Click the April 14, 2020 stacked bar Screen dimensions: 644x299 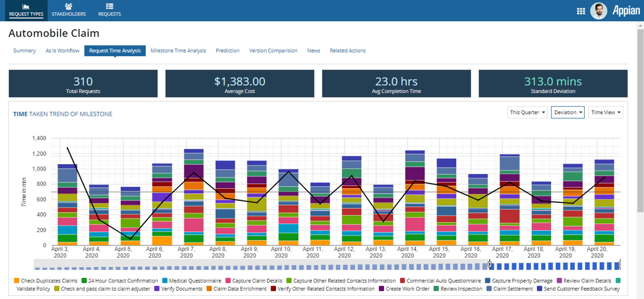click(415, 198)
